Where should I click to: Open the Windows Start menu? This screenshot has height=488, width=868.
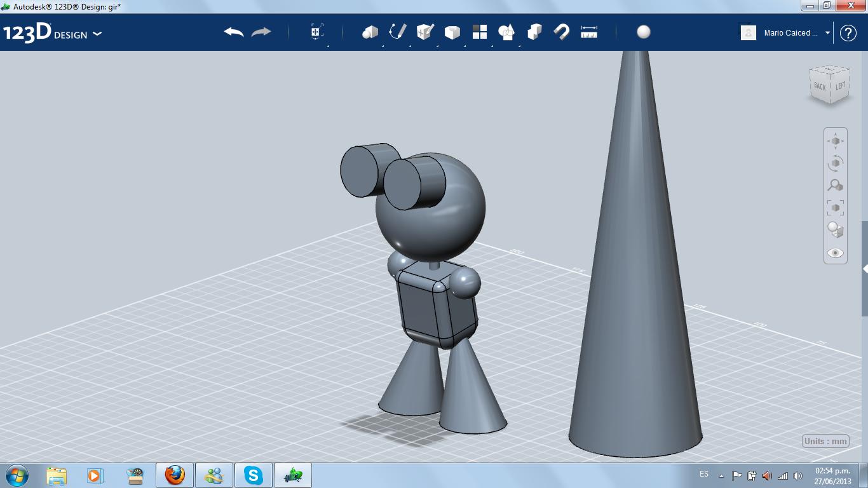tap(17, 475)
